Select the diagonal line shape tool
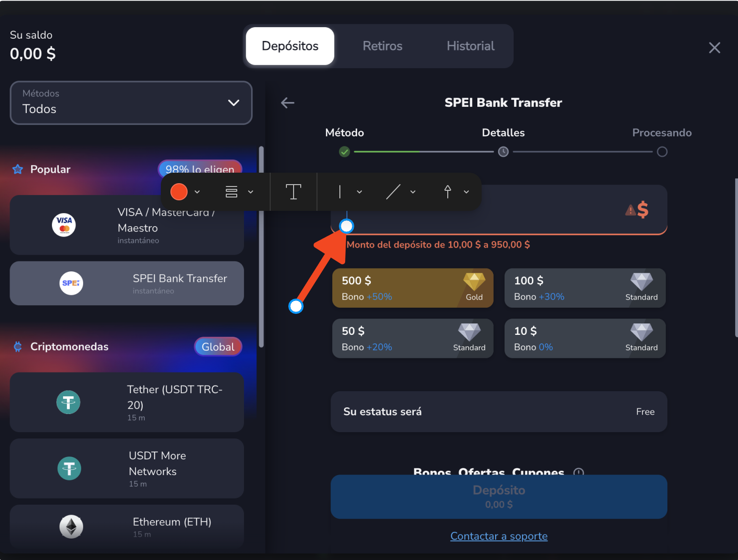Image resolution: width=738 pixels, height=560 pixels. pyautogui.click(x=393, y=192)
